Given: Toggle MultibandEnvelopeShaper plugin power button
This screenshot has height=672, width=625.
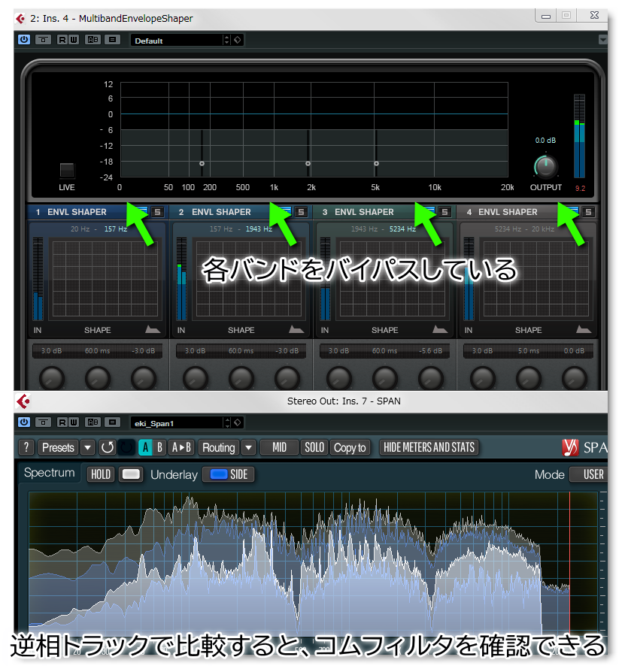Looking at the screenshot, I should [x=24, y=40].
